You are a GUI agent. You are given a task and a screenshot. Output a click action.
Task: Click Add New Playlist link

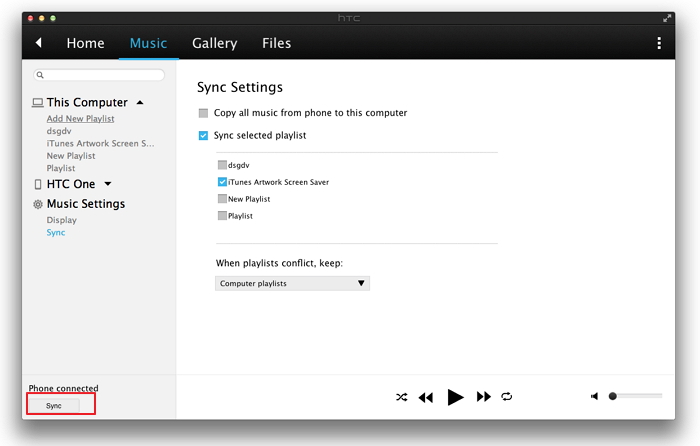tap(80, 119)
